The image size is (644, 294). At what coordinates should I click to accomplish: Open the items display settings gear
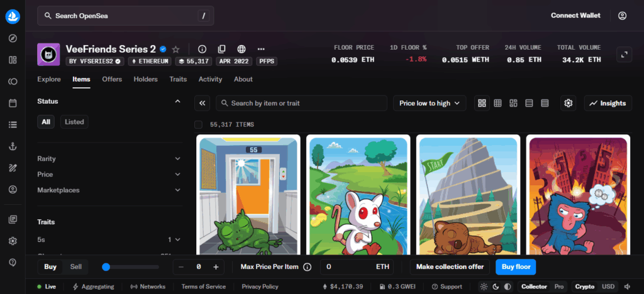coord(569,103)
